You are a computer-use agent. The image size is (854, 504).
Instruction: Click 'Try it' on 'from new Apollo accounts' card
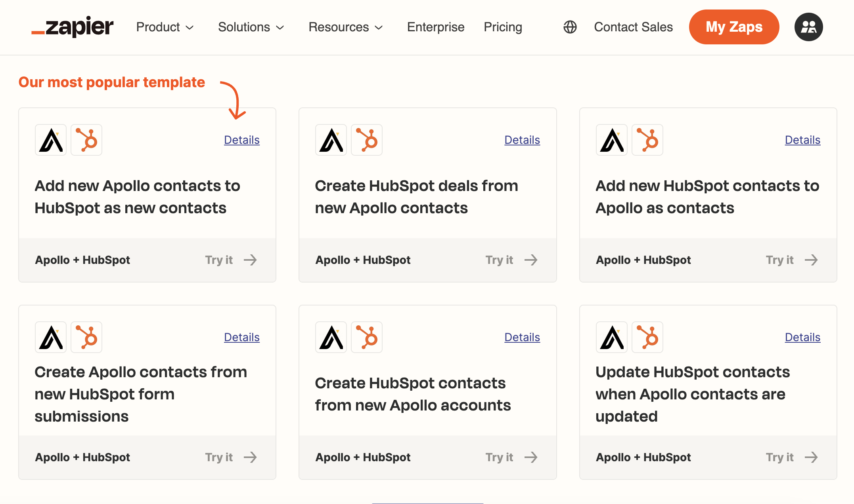click(499, 457)
